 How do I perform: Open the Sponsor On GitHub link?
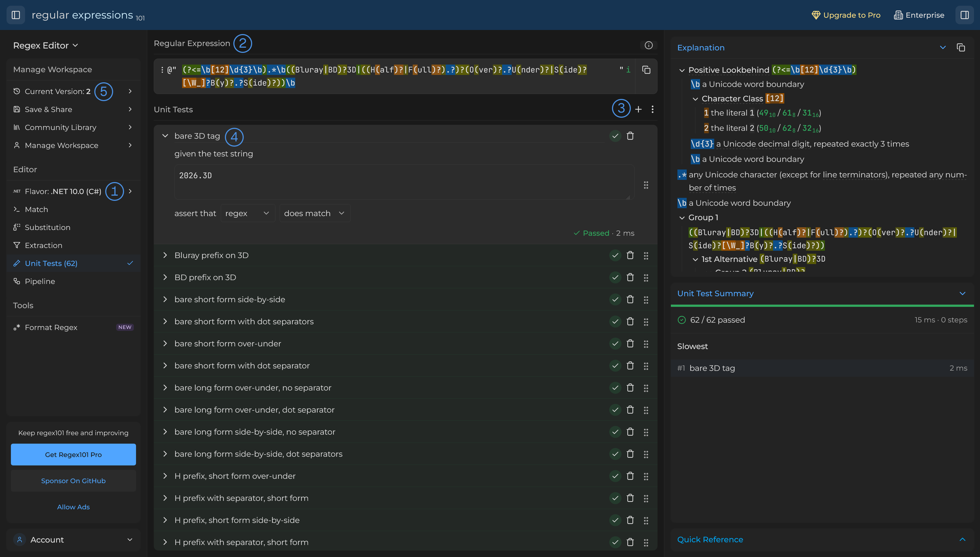pyautogui.click(x=73, y=481)
